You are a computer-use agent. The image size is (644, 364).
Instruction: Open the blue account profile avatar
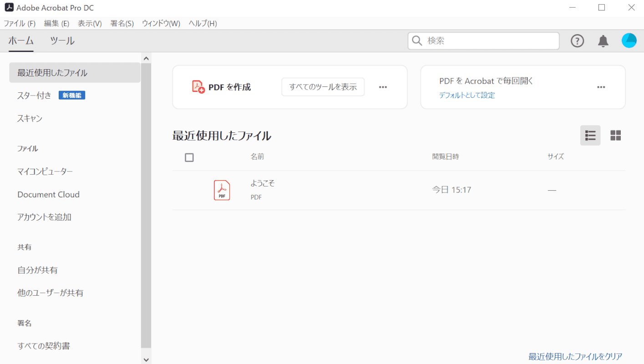click(x=629, y=40)
